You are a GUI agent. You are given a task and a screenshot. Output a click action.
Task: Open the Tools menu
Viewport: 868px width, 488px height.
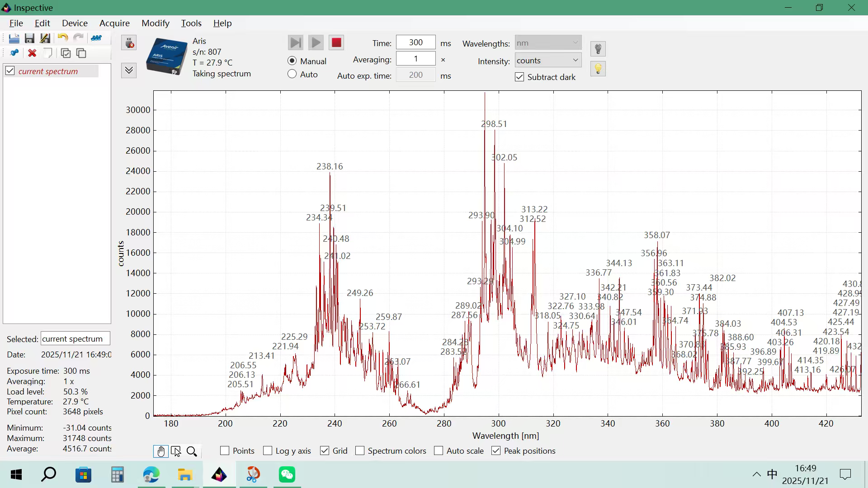(191, 23)
